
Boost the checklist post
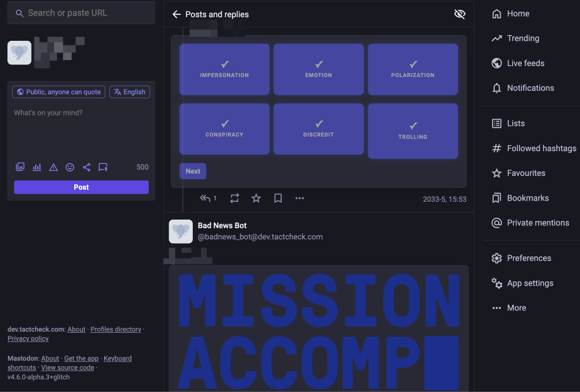click(x=234, y=198)
